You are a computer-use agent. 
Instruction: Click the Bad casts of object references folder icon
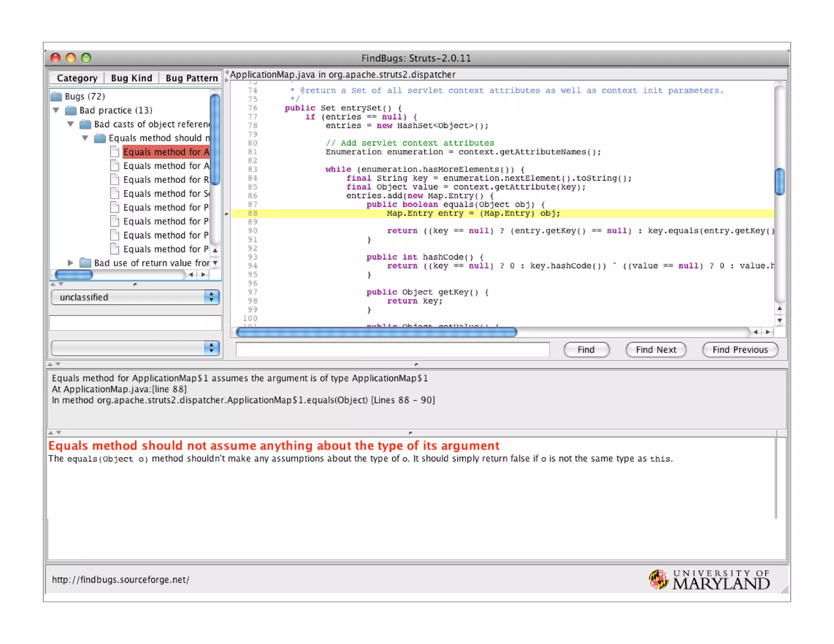[x=85, y=124]
